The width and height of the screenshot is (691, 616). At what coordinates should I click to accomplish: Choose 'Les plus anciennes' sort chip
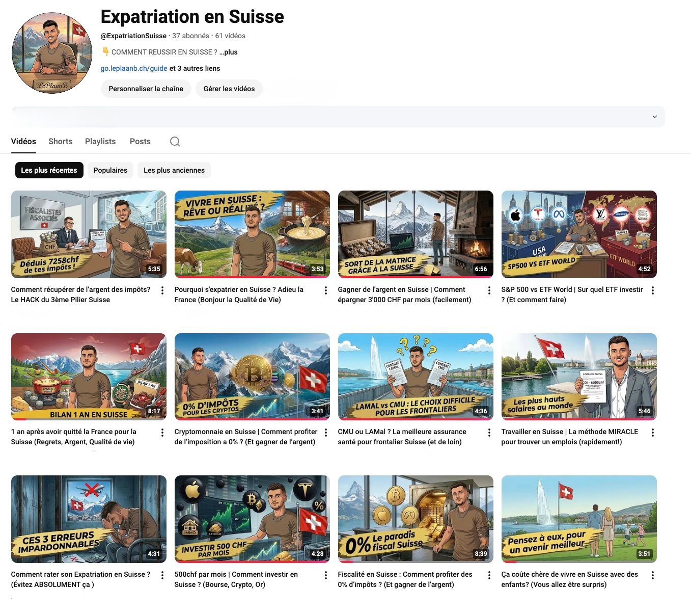coord(174,170)
